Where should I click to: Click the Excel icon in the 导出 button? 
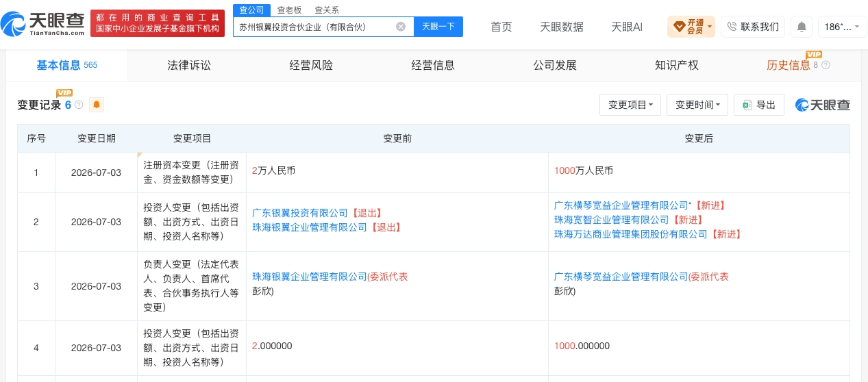tap(747, 105)
